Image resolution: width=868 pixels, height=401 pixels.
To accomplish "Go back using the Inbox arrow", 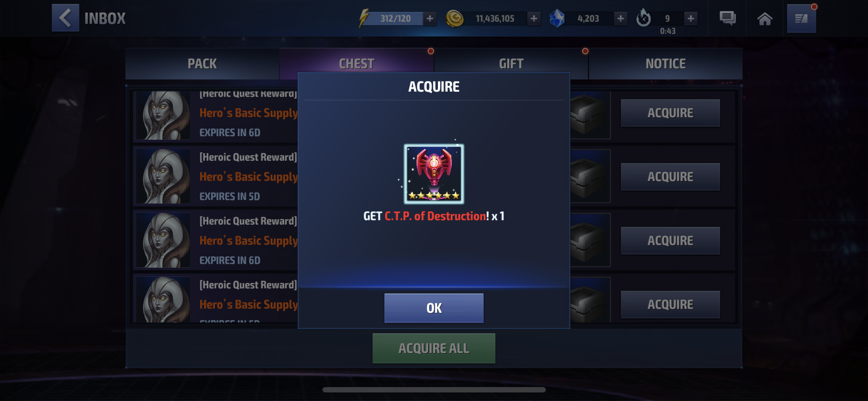I will point(66,18).
